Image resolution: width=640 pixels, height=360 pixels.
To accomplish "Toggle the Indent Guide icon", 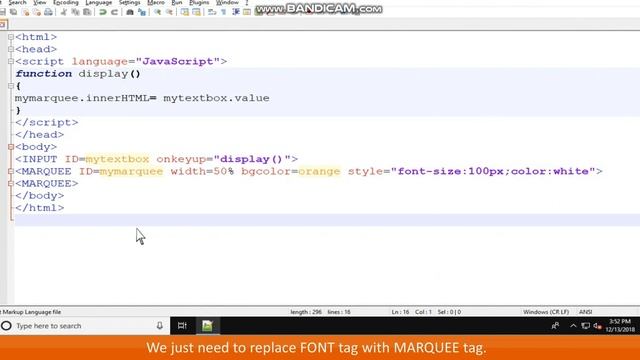I will pos(236,12).
